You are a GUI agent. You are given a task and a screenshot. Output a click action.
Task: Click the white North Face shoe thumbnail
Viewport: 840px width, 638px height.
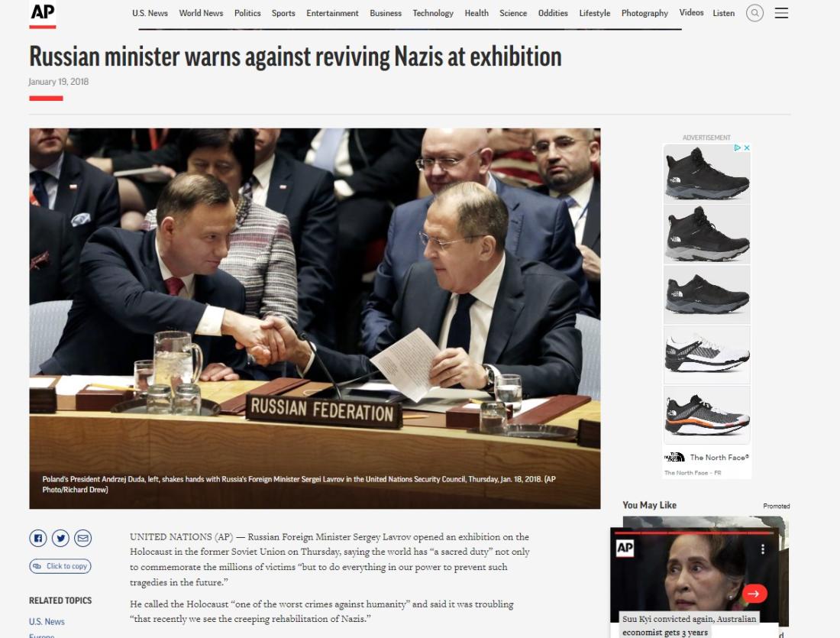706,354
